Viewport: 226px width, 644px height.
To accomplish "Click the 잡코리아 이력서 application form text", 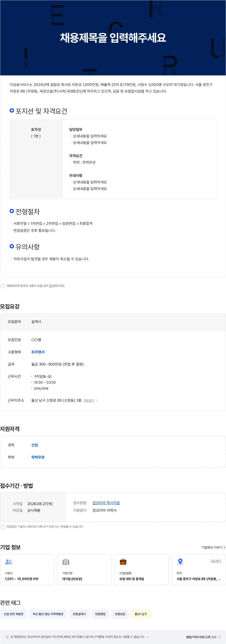I will [x=105, y=510].
